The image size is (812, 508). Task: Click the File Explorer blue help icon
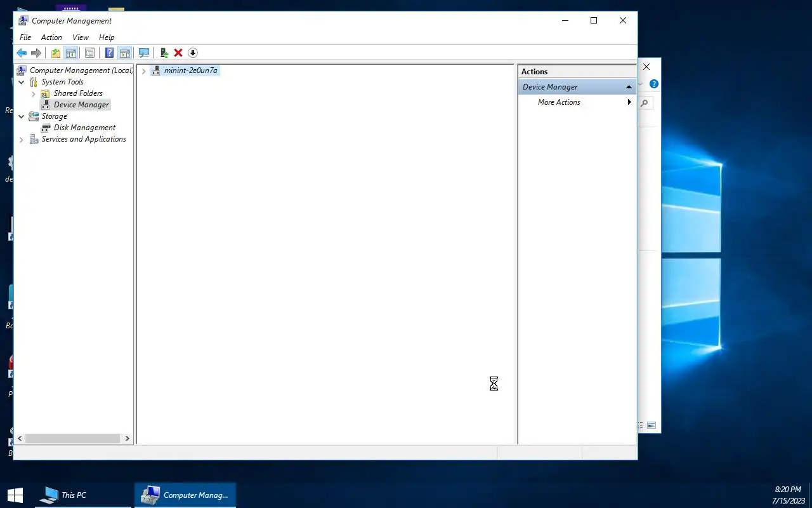[654, 84]
